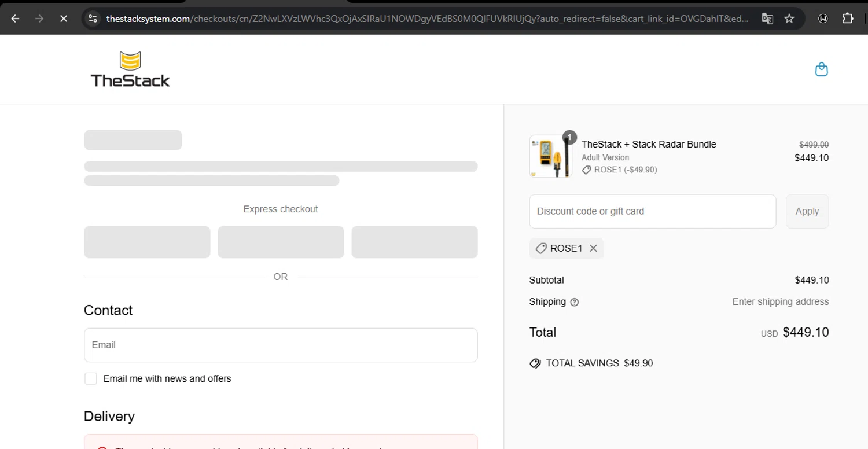The image size is (868, 449).
Task: Focus the Email input field
Action: tap(281, 345)
